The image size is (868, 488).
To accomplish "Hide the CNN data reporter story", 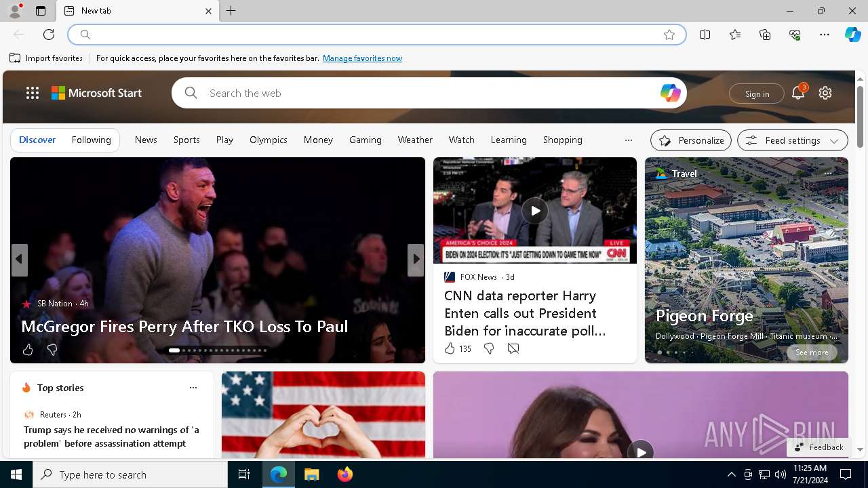I will [513, 348].
